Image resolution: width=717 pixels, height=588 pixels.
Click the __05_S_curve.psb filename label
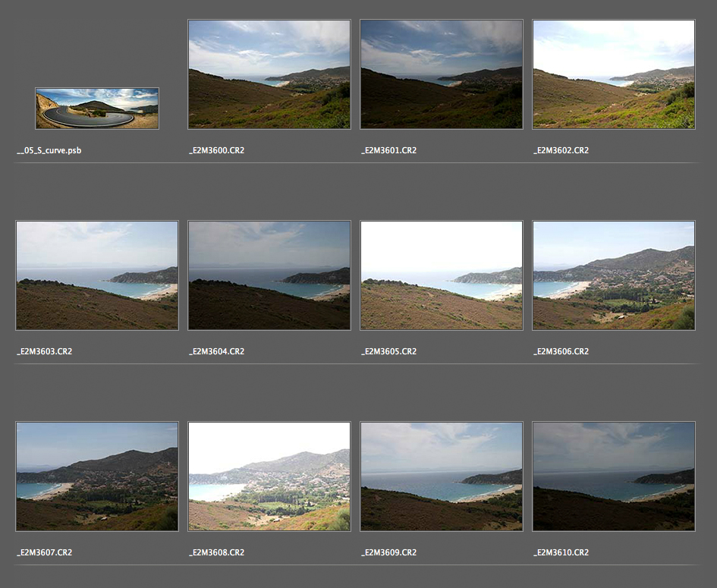49,150
